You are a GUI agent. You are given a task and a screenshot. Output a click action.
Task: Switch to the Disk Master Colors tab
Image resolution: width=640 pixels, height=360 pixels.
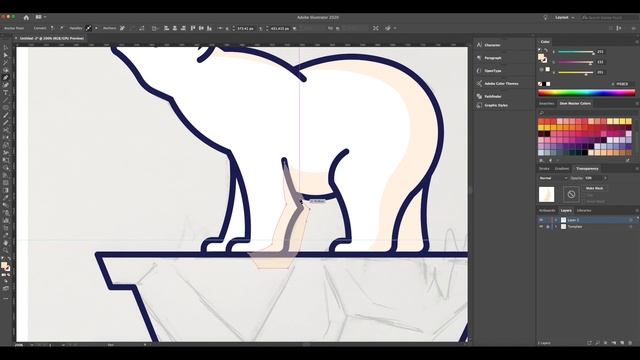pyautogui.click(x=575, y=103)
